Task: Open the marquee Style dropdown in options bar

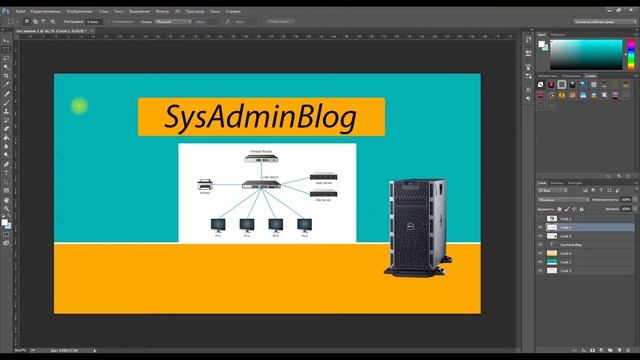Action: [173, 22]
